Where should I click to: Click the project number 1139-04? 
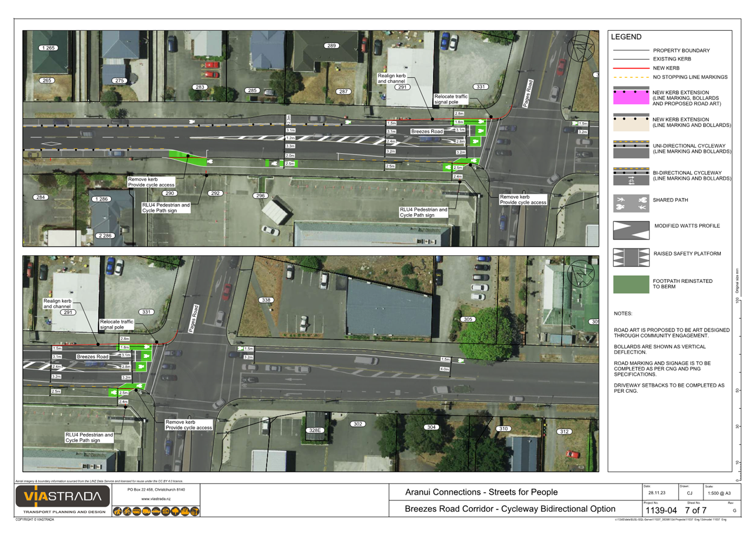661,510
